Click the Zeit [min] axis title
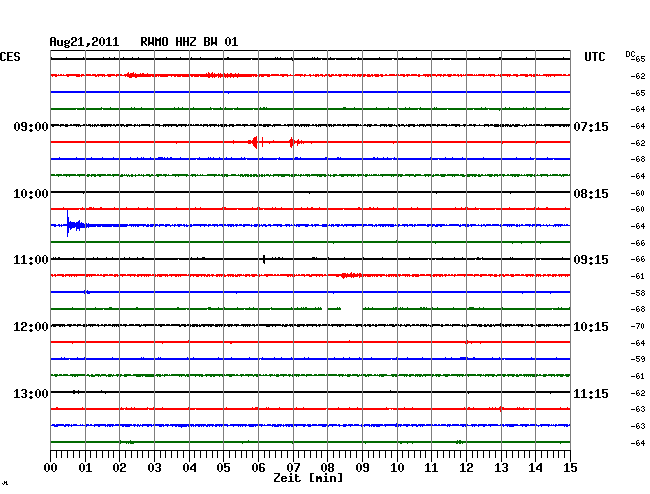 click(x=308, y=478)
